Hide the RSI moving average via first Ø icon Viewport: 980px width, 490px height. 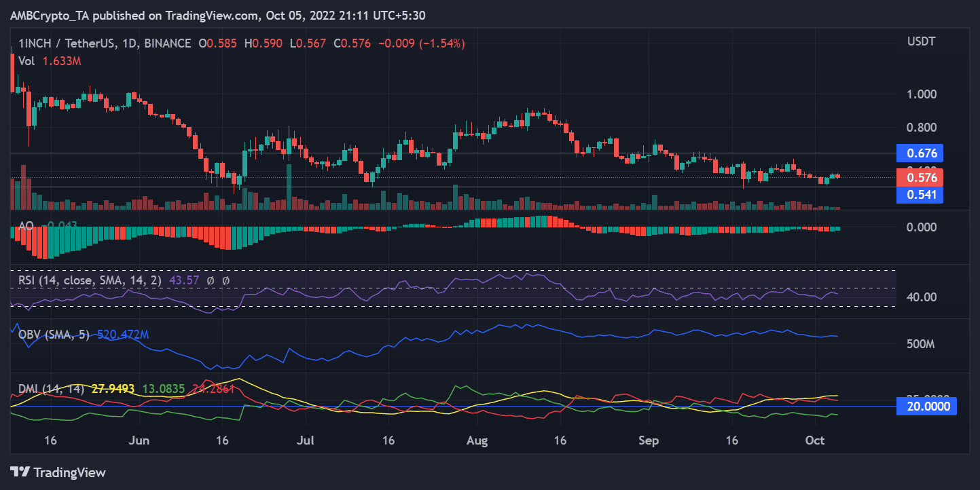[x=211, y=280]
